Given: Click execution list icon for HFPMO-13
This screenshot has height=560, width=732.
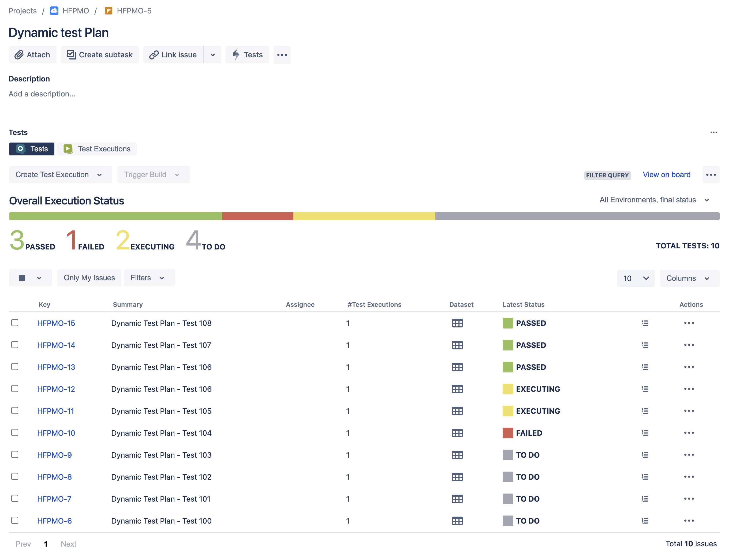Looking at the screenshot, I should (x=645, y=367).
